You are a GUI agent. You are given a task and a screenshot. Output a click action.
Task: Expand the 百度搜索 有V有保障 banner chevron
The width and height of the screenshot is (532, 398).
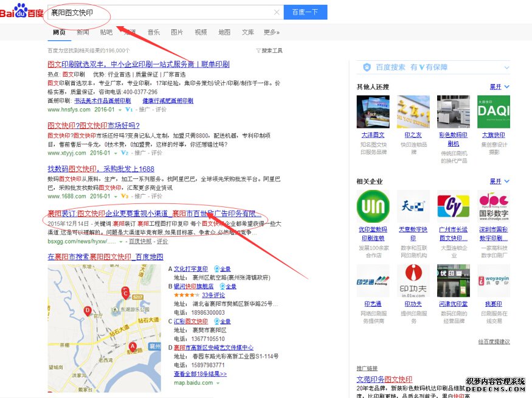[x=506, y=68]
